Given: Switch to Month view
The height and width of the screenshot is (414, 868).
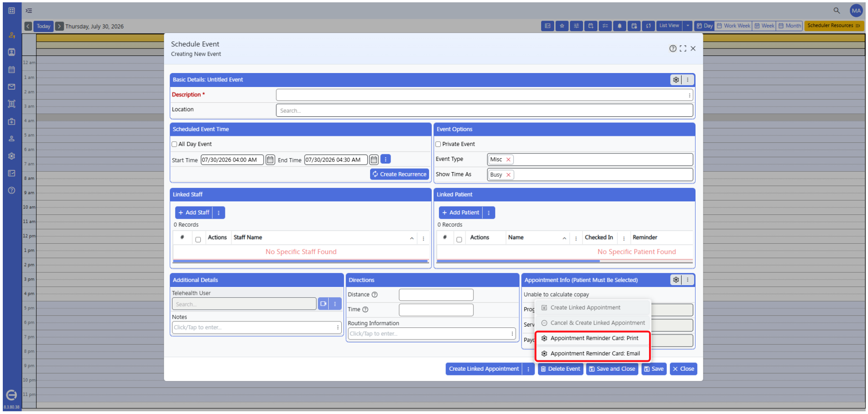Looking at the screenshot, I should [790, 26].
